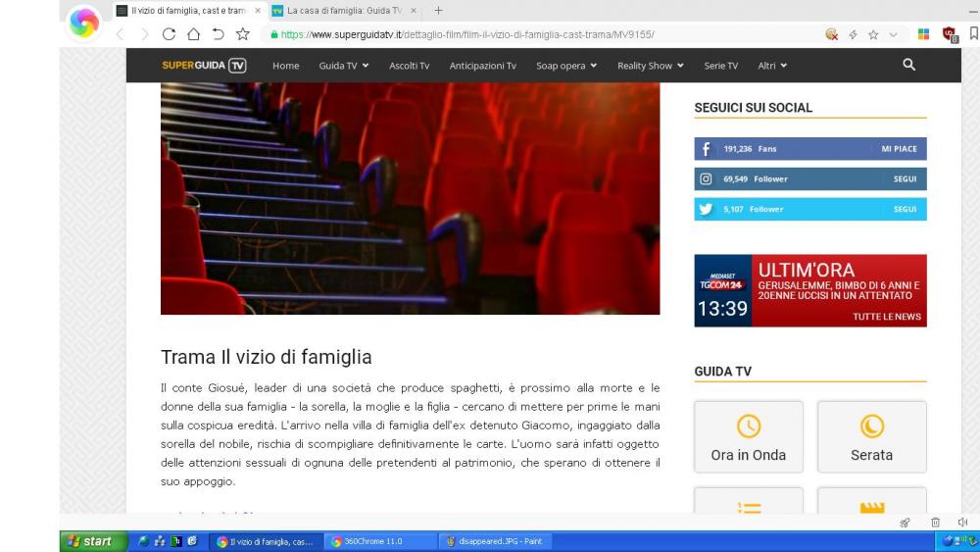Image resolution: width=980 pixels, height=552 pixels.
Task: Click the 'Trama Il vizio di famiglia' heading
Action: point(267,357)
